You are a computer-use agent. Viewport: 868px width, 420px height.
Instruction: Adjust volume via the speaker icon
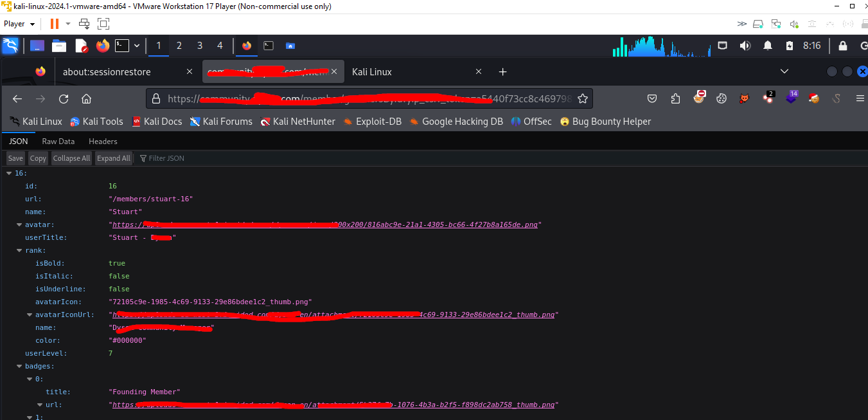tap(745, 46)
